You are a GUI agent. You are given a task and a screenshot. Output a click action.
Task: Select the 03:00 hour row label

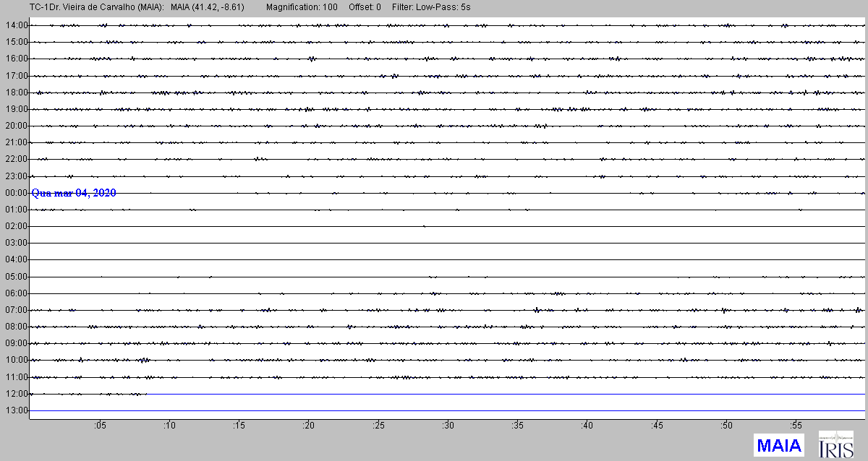[x=16, y=243]
